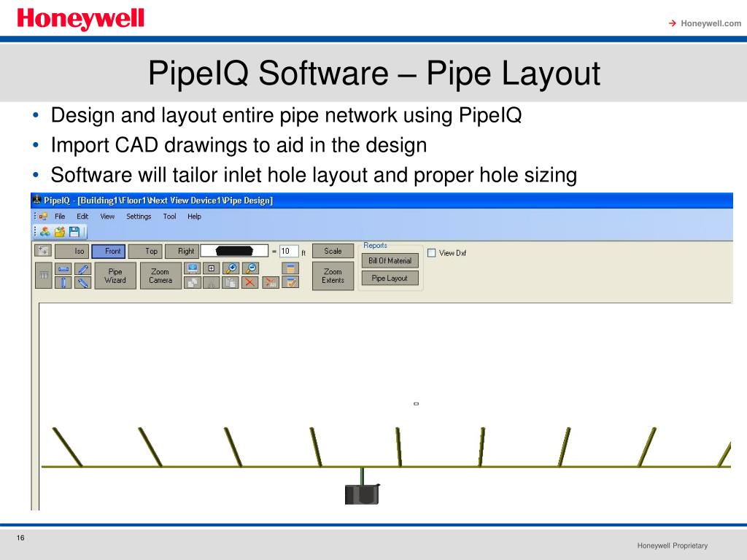
Task: Click the menu bar application icon
Action: pyautogui.click(x=43, y=216)
